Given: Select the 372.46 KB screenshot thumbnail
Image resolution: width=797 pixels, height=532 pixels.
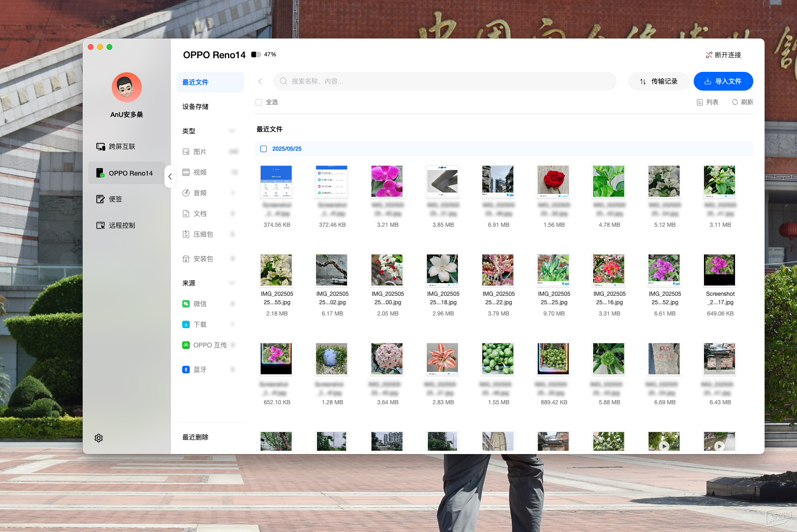Looking at the screenshot, I should (332, 181).
